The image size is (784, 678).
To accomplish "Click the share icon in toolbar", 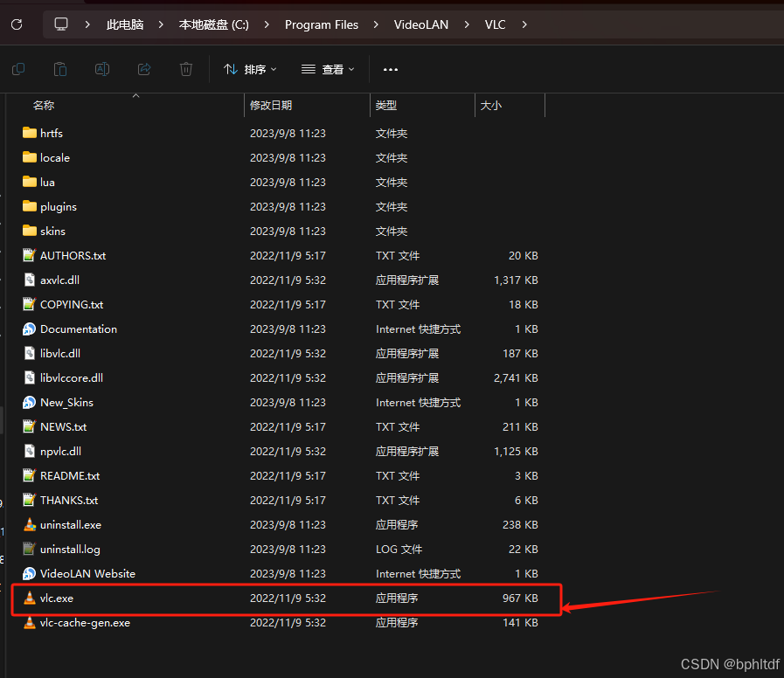I will click(x=144, y=69).
